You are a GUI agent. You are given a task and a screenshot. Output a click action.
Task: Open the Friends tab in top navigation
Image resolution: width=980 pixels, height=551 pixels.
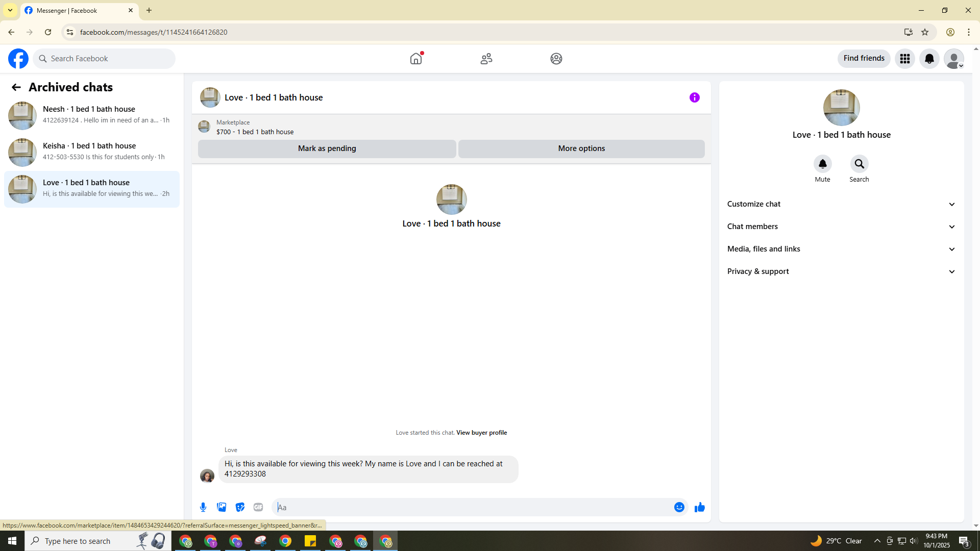[x=486, y=59]
